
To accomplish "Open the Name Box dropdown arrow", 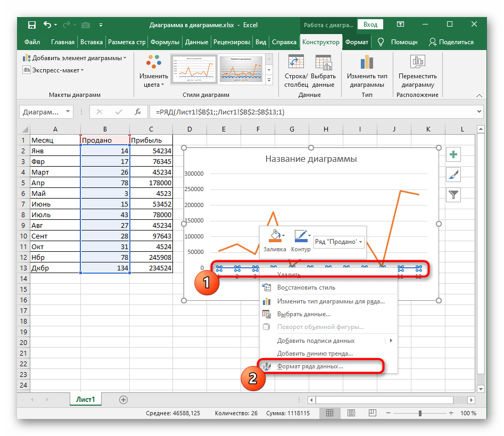I will coord(68,112).
